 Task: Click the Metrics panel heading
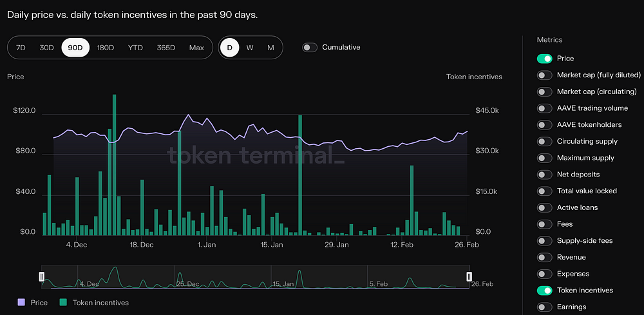point(549,40)
